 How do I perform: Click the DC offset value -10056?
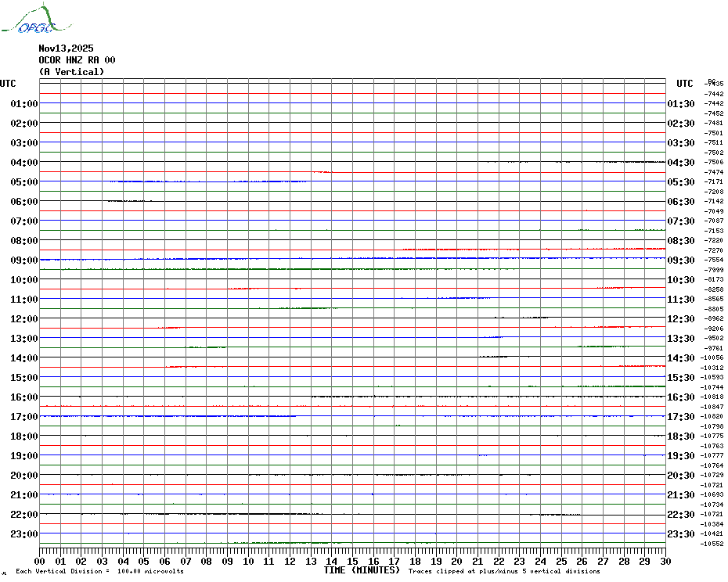click(x=712, y=357)
